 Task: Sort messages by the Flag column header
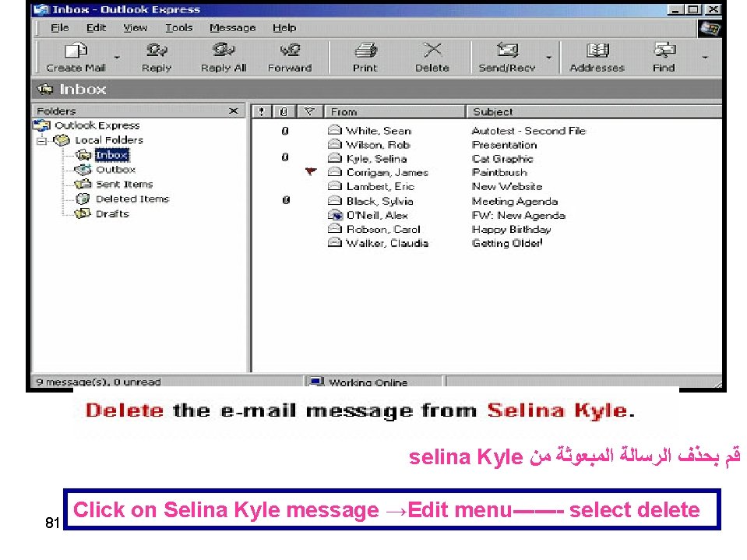tap(310, 112)
